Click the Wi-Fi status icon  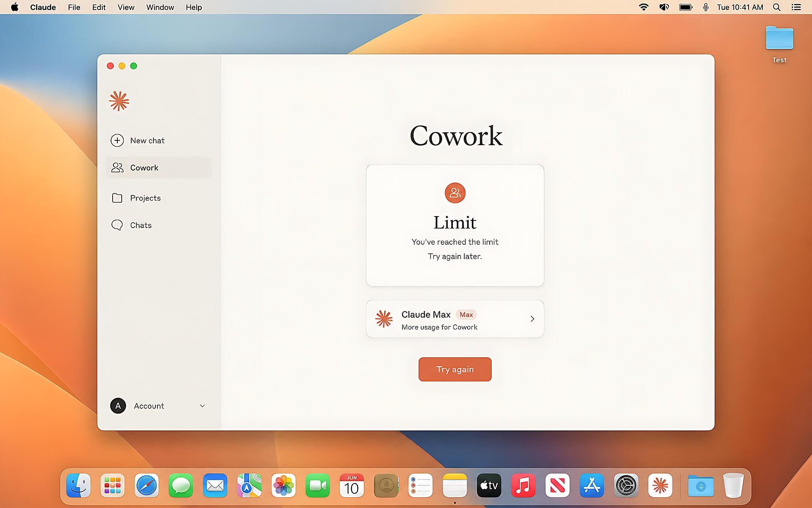point(643,7)
